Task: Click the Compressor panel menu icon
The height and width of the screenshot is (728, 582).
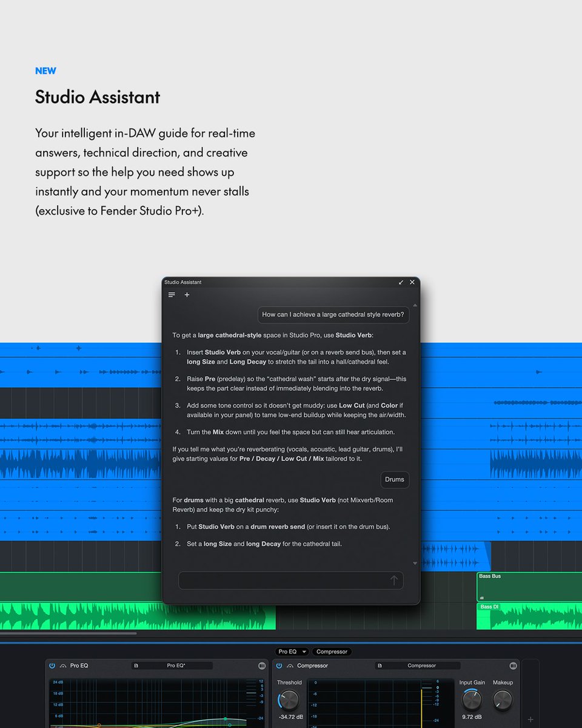Action: [513, 666]
